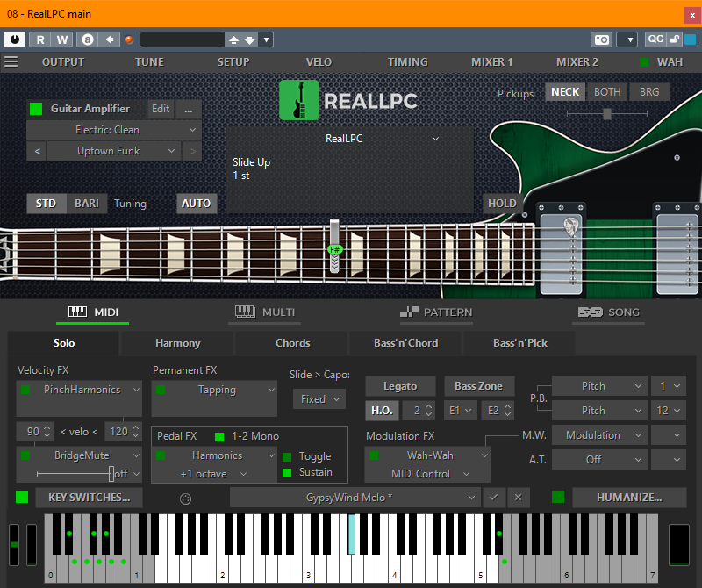Toggle BridgeMute velocity FX on/off
The height and width of the screenshot is (588, 702).
coord(25,455)
